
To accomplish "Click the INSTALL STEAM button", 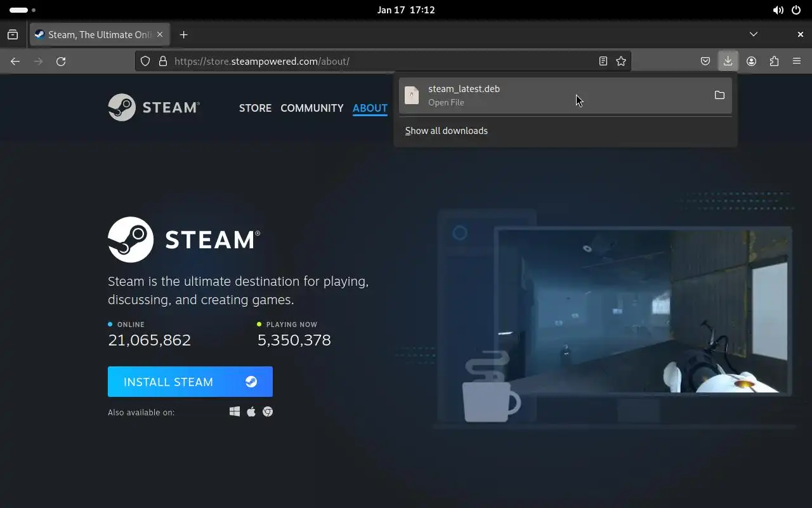I will [190, 382].
